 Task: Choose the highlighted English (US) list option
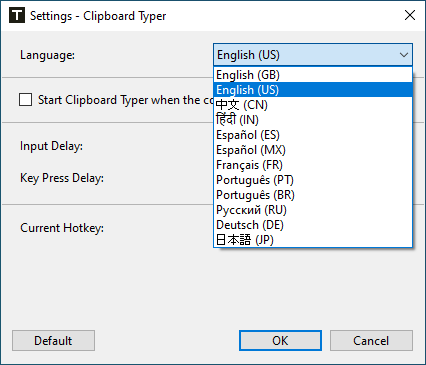click(313, 90)
